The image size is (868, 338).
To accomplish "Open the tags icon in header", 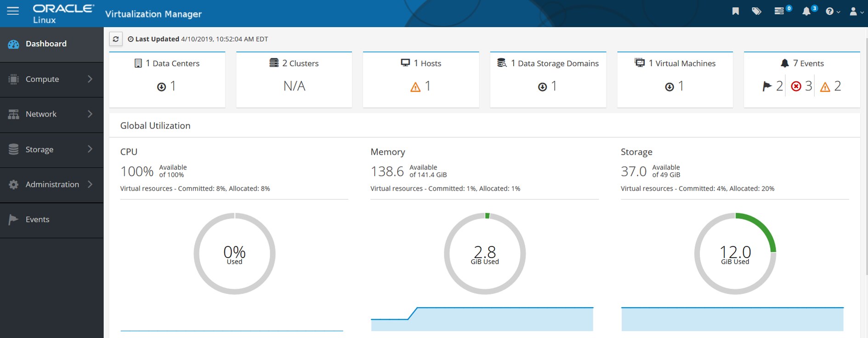I will click(x=756, y=11).
